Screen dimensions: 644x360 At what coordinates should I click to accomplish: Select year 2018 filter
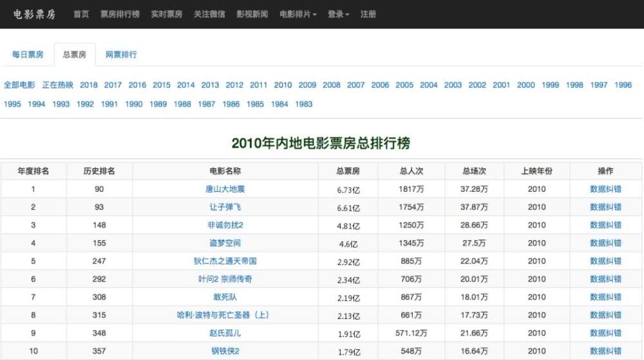(89, 84)
